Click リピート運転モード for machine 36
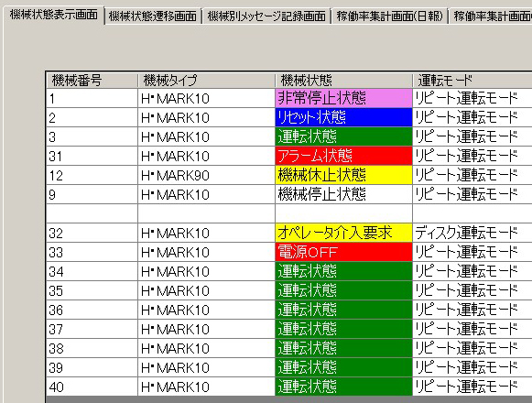Viewport: 532px width, 403px height. point(472,310)
